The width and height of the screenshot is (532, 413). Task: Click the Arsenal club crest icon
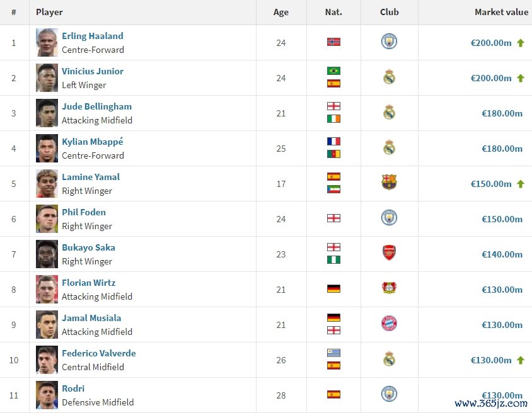(389, 252)
